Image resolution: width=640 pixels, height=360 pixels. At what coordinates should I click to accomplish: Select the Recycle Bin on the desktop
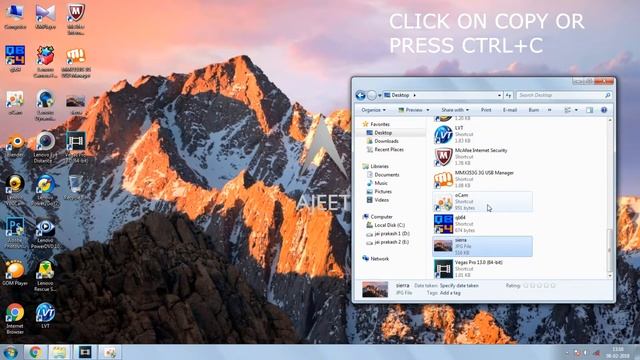tap(76, 187)
